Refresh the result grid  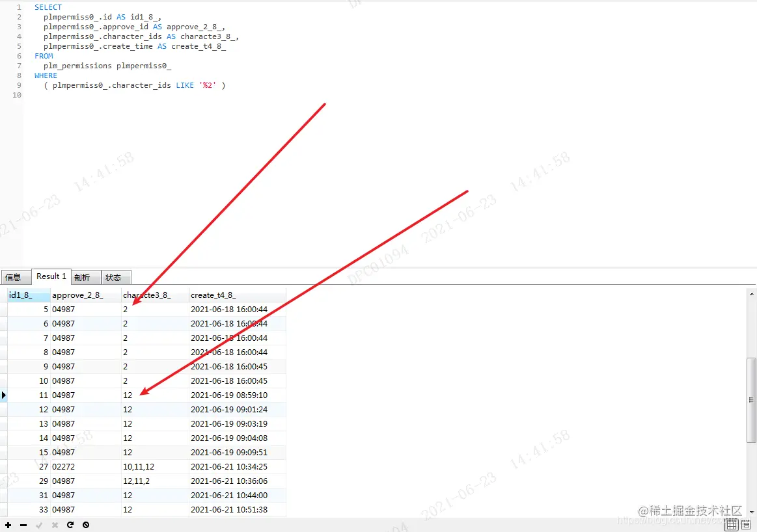click(70, 525)
